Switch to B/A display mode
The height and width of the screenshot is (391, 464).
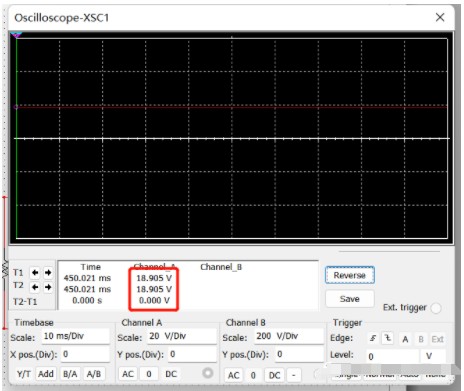pyautogui.click(x=70, y=374)
